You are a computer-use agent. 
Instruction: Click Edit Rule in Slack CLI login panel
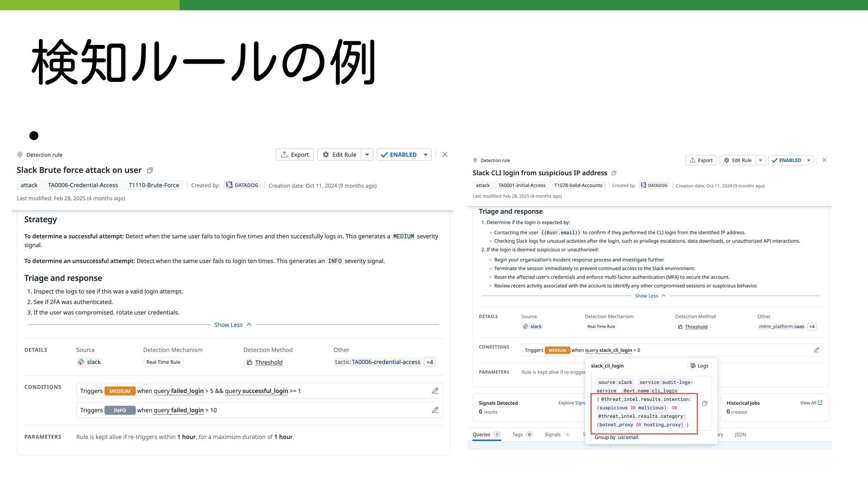(737, 160)
